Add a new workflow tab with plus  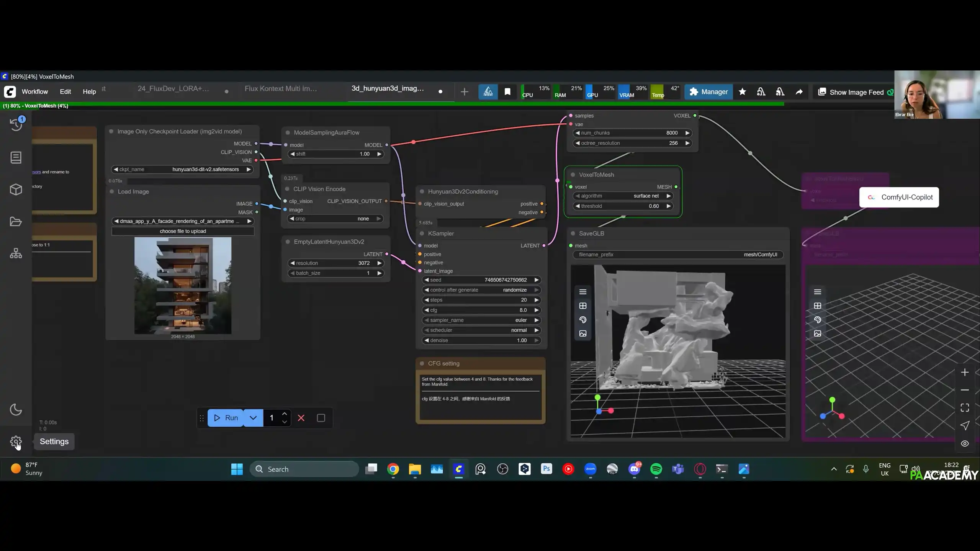(464, 92)
